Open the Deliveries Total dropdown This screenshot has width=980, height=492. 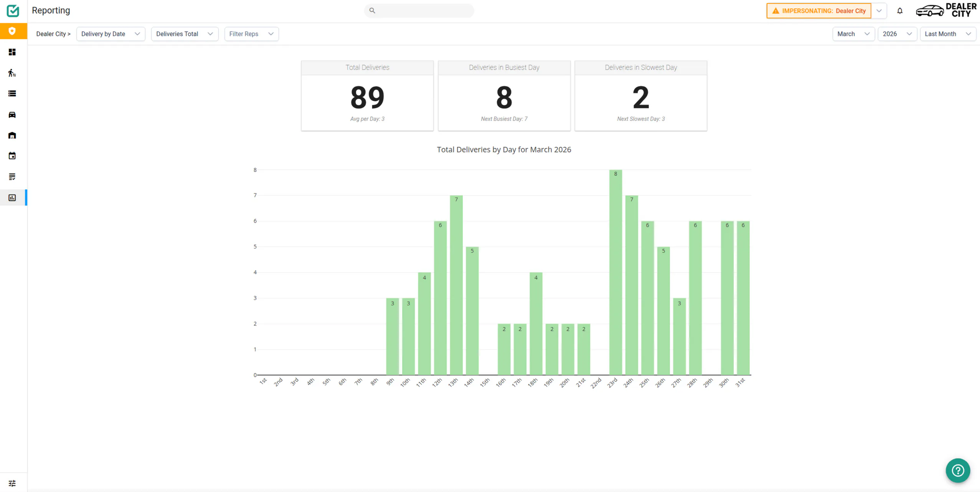click(x=185, y=34)
